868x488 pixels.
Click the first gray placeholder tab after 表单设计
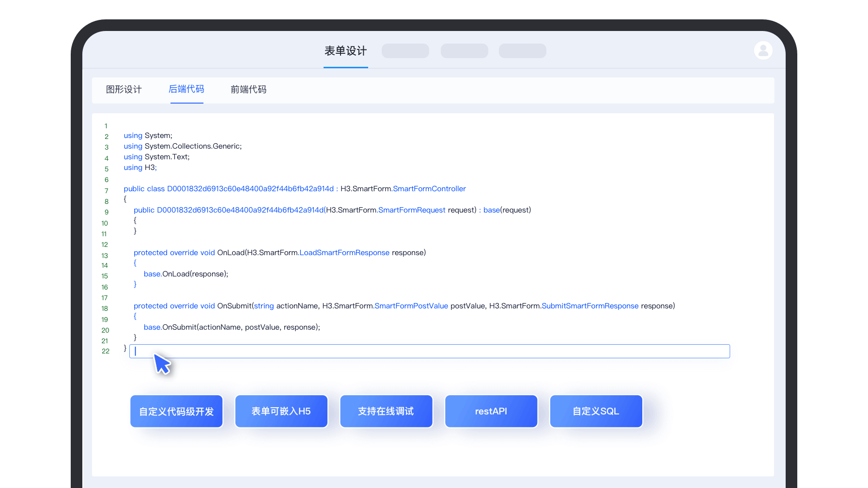coord(405,51)
